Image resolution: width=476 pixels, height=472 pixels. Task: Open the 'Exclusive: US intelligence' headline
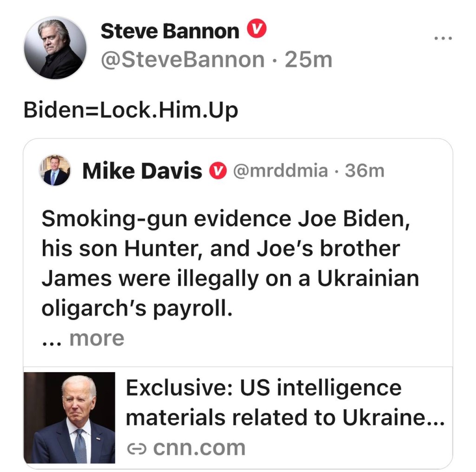263,387
